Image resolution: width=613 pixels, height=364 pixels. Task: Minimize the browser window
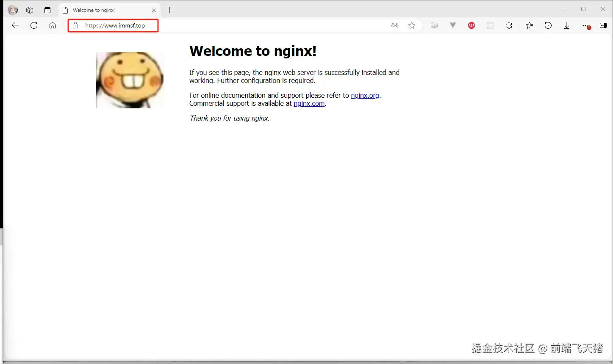pos(564,9)
